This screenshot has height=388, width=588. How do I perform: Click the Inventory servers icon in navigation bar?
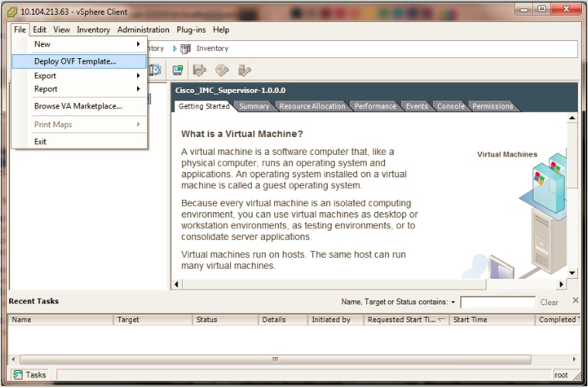pyautogui.click(x=185, y=49)
